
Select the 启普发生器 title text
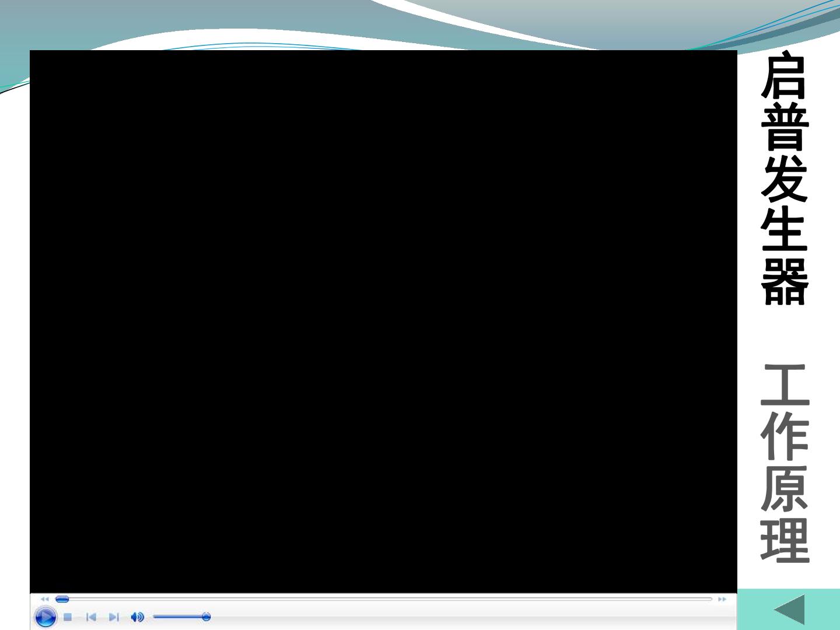pyautogui.click(x=785, y=178)
